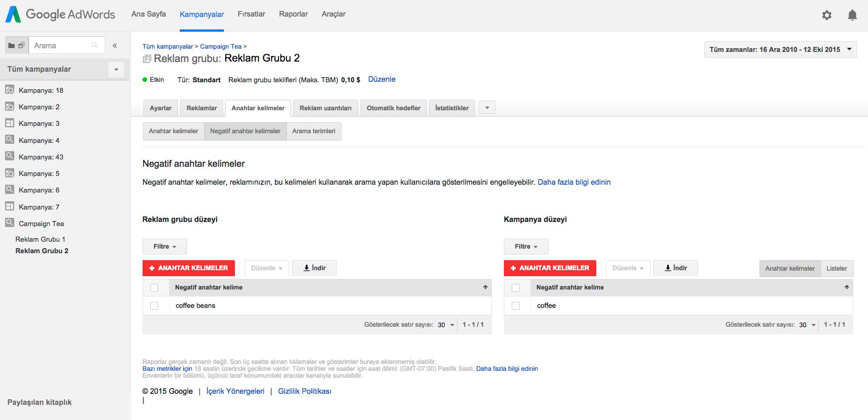
Task: Click the icon beside Kampanya: 18
Action: click(10, 90)
